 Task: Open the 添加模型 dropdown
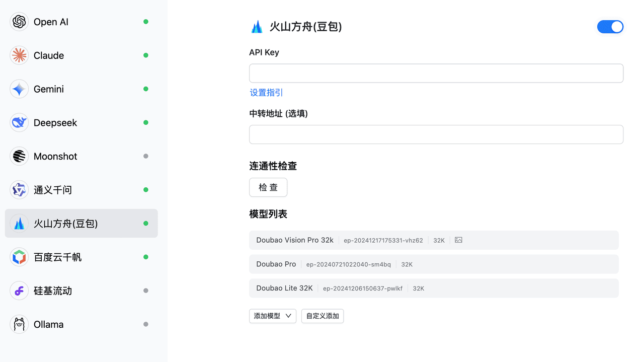pyautogui.click(x=273, y=316)
